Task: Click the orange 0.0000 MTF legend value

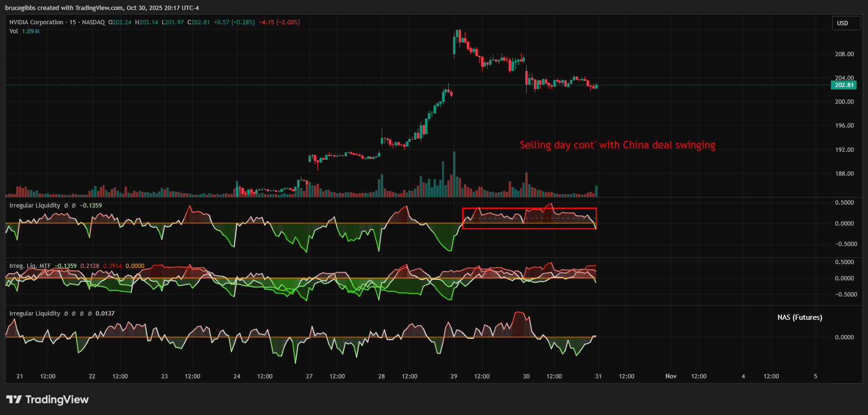Action: pos(135,266)
